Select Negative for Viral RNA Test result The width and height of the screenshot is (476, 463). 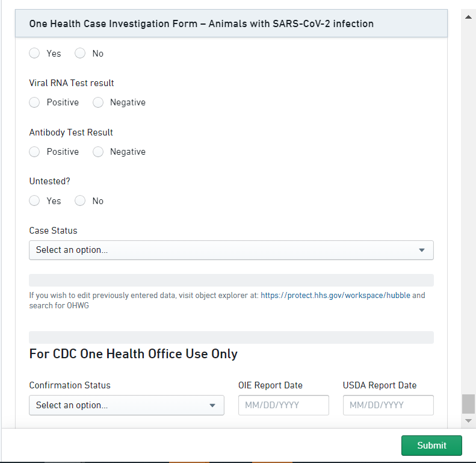99,102
